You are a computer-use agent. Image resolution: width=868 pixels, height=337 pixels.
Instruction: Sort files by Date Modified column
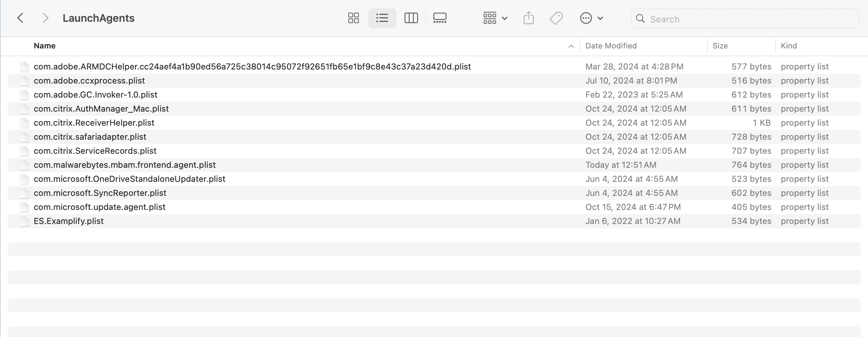click(x=611, y=46)
